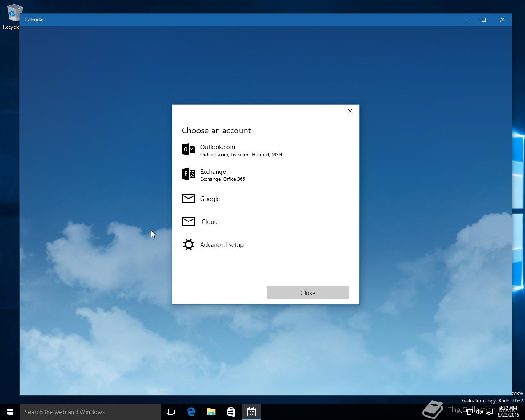Click the Advanced setup gear icon

pyautogui.click(x=189, y=244)
